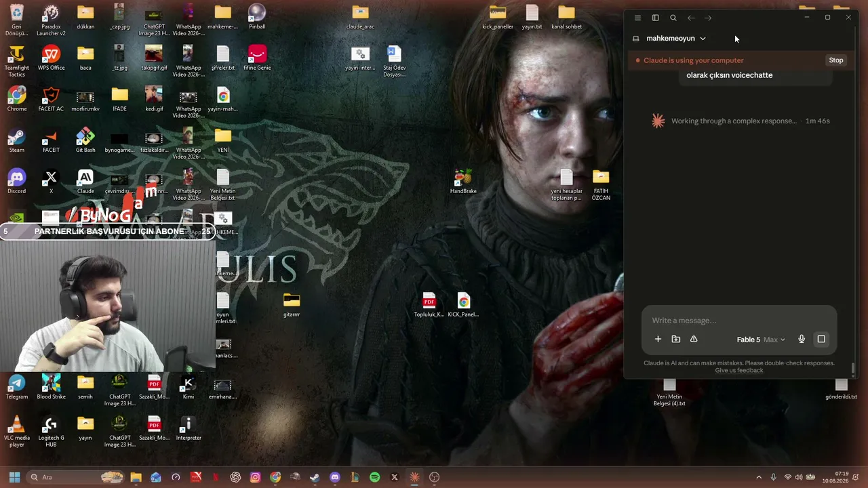Open the ChatGPT app from the taskbar
Image resolution: width=868 pixels, height=488 pixels.
[x=235, y=477]
